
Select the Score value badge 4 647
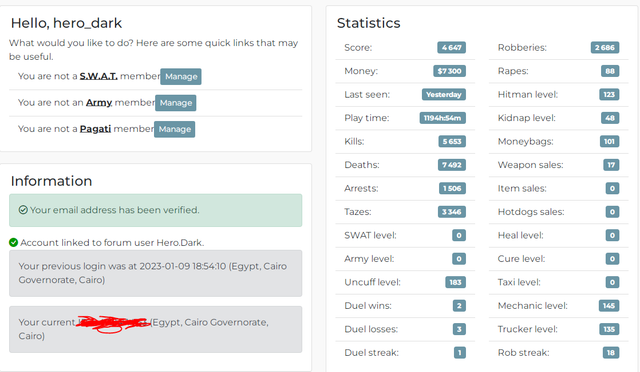coord(451,47)
